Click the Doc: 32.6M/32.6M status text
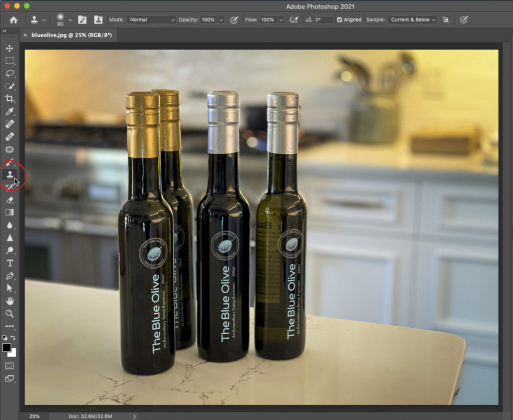 [x=90, y=416]
